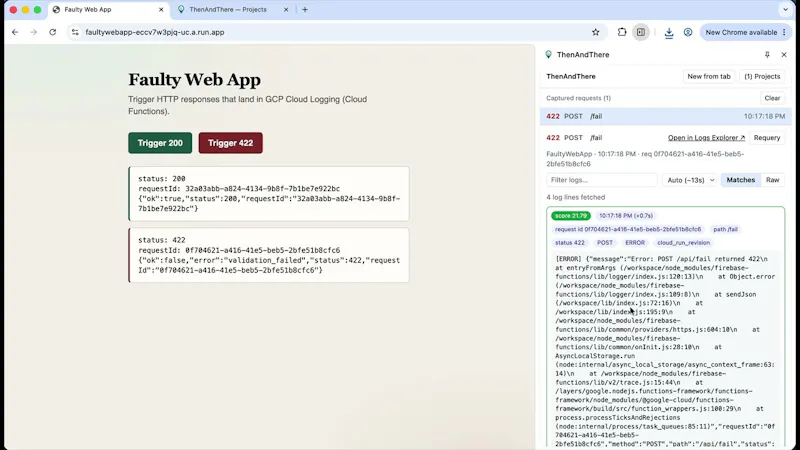Image resolution: width=800 pixels, height=450 pixels.
Task: Click the 'Captured requests (1)' label
Action: (x=578, y=98)
